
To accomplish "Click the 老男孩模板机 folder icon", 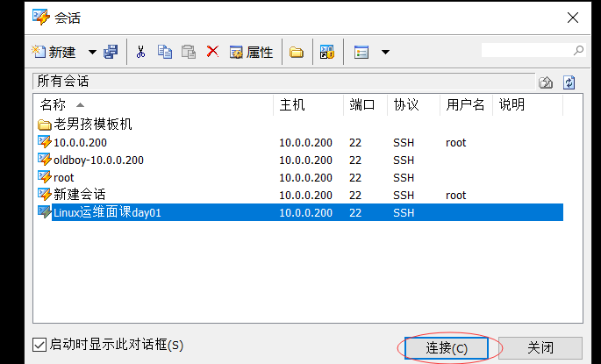I will click(45, 125).
